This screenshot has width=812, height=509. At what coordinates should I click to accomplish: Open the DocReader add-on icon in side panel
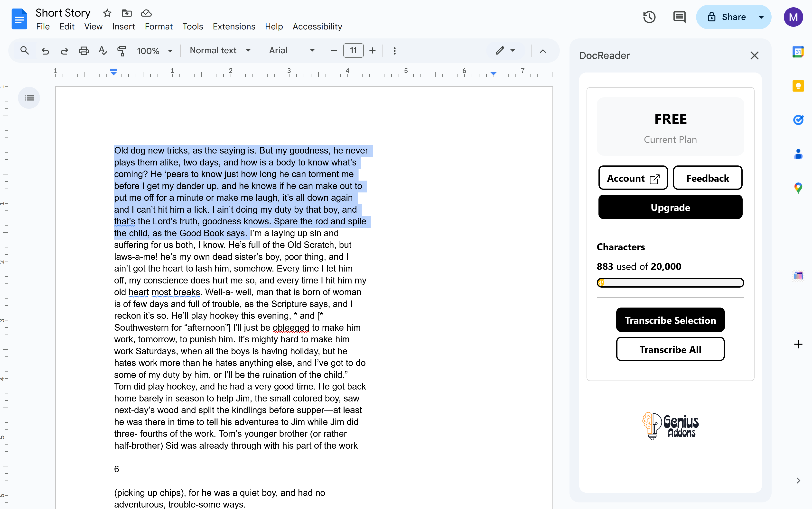tap(798, 276)
